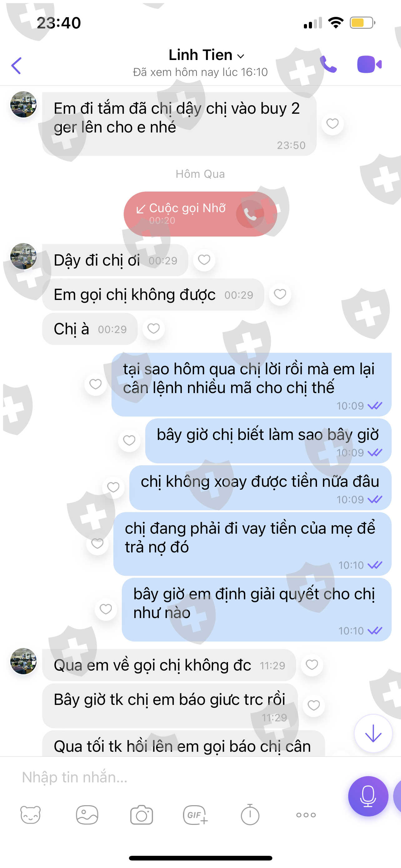Open the camera to take a photo

[x=142, y=815]
